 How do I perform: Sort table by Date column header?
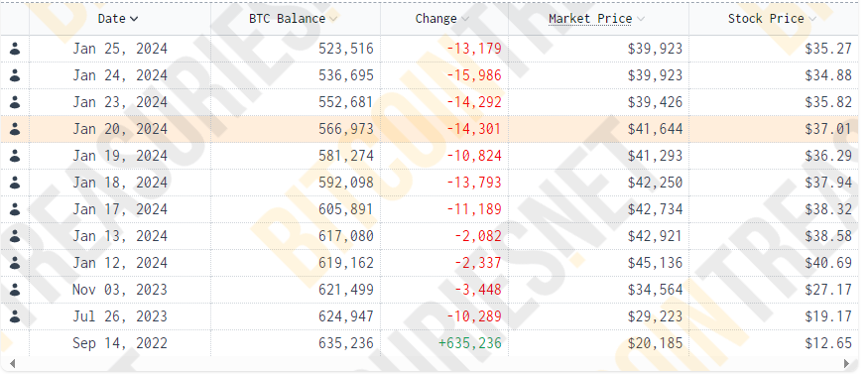pos(118,19)
